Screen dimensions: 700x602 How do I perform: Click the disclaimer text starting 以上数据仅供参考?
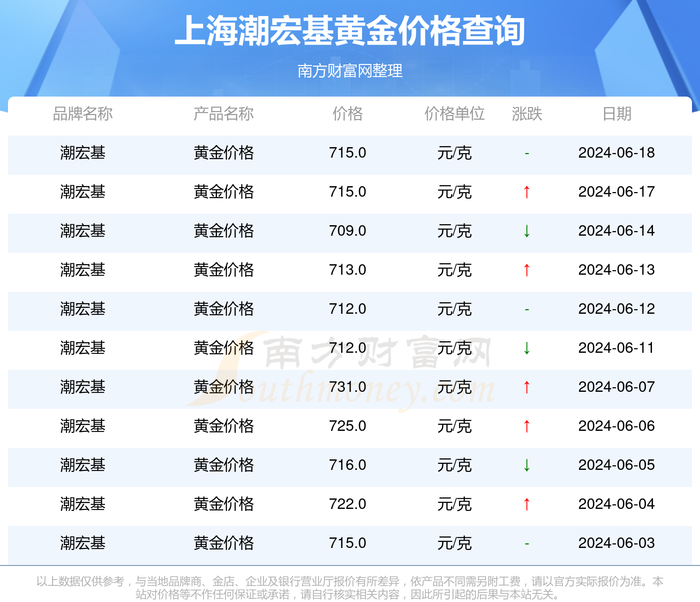[350, 587]
